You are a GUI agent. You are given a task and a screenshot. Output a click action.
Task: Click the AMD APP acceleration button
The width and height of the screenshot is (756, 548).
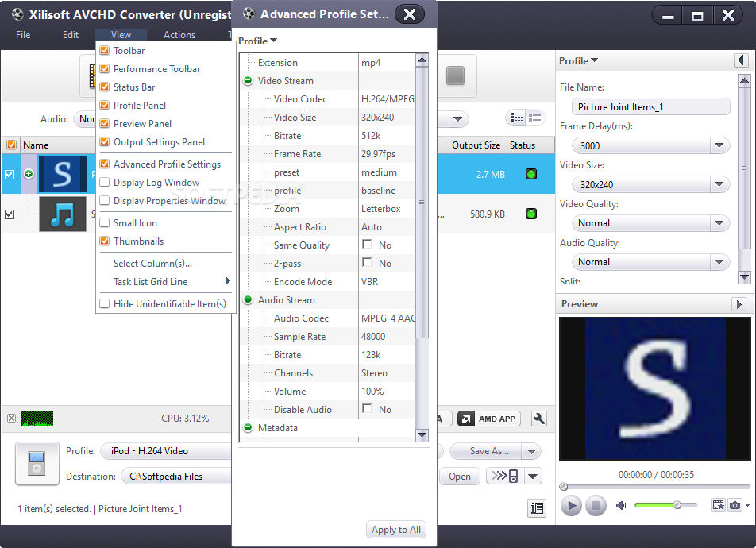pos(489,419)
